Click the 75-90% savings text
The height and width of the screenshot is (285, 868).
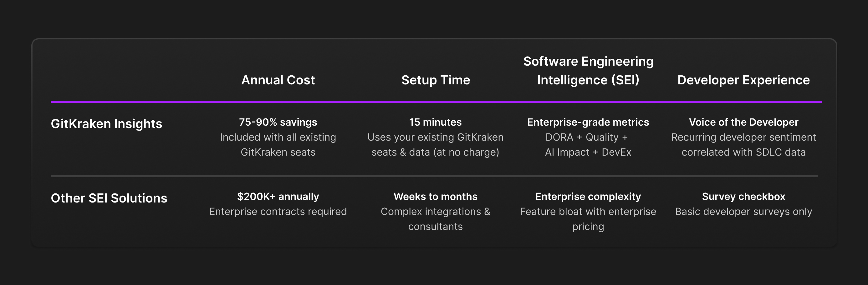point(278,122)
